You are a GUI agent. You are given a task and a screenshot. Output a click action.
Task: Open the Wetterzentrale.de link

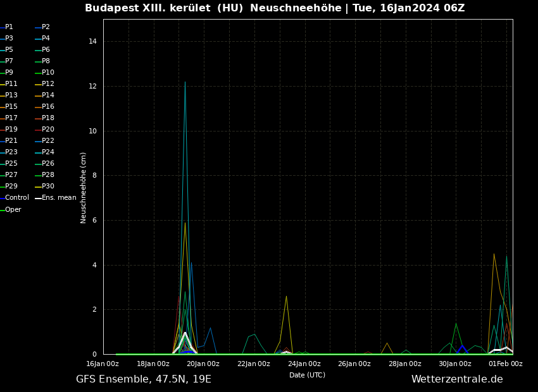457,379
